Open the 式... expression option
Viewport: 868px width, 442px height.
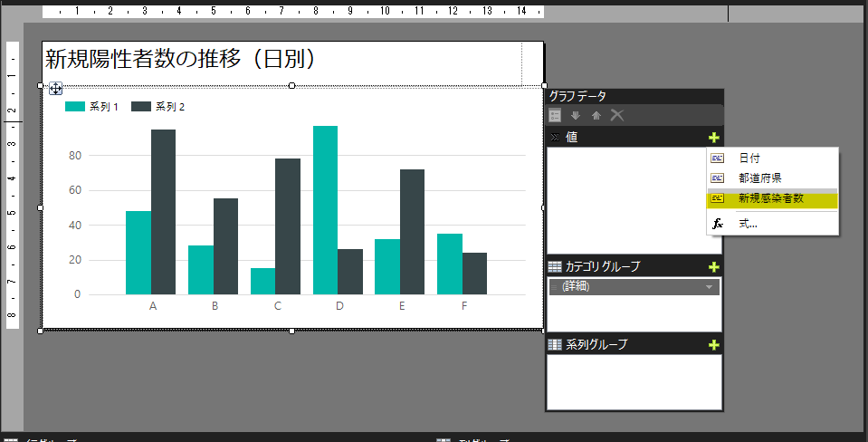point(749,224)
